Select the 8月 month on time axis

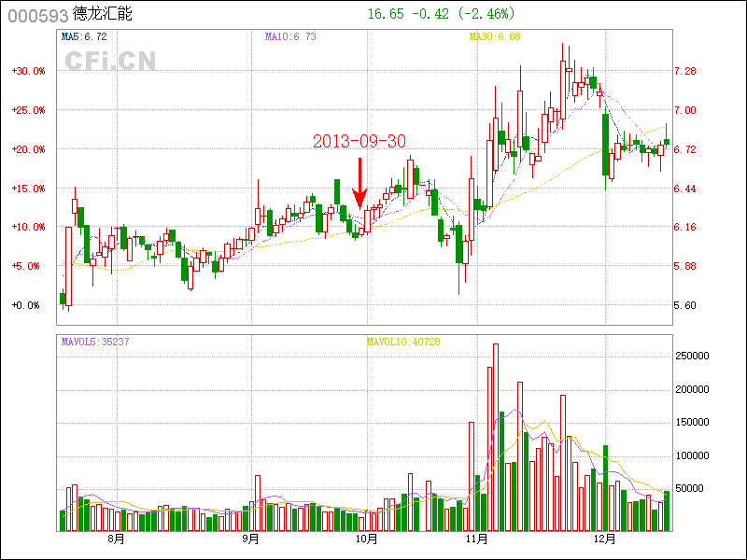[117, 539]
